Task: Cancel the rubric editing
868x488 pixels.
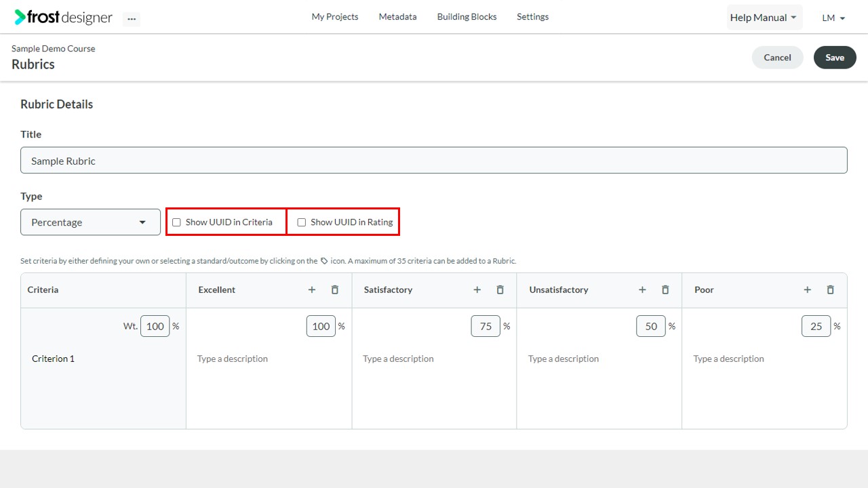Action: click(777, 58)
